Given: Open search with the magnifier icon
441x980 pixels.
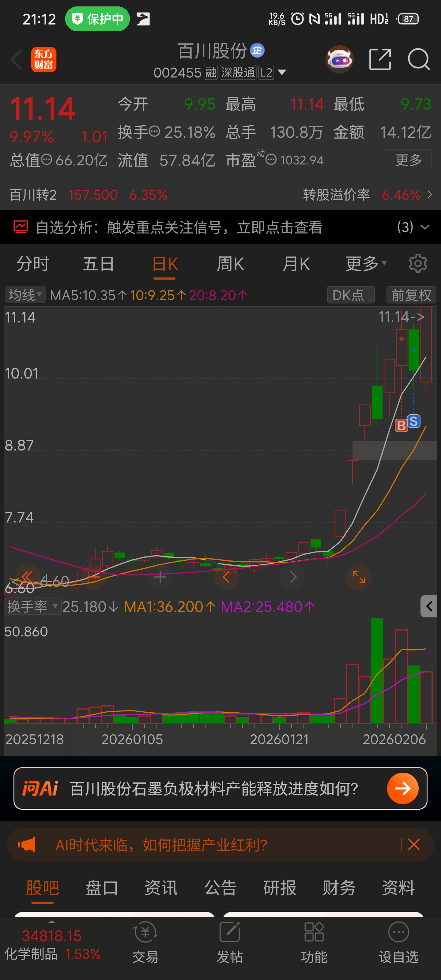Looking at the screenshot, I should click(x=419, y=59).
